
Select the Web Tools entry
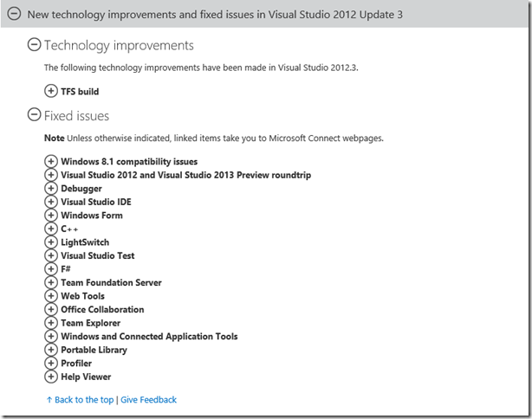tap(83, 296)
